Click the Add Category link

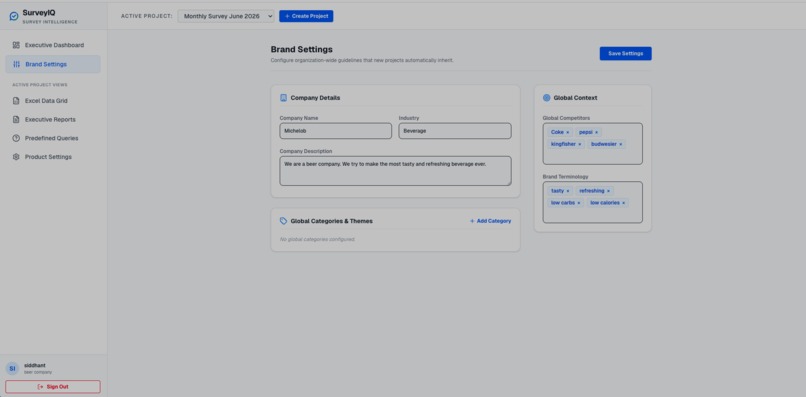coord(490,221)
